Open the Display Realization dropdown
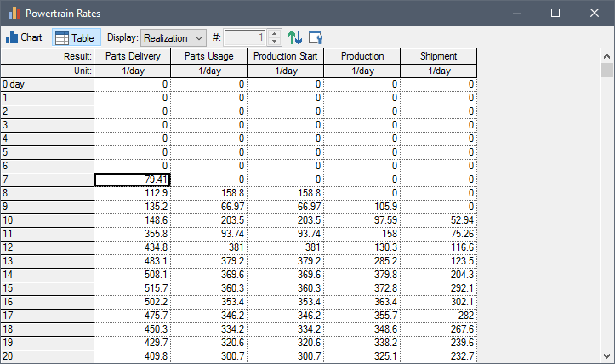 [174, 37]
